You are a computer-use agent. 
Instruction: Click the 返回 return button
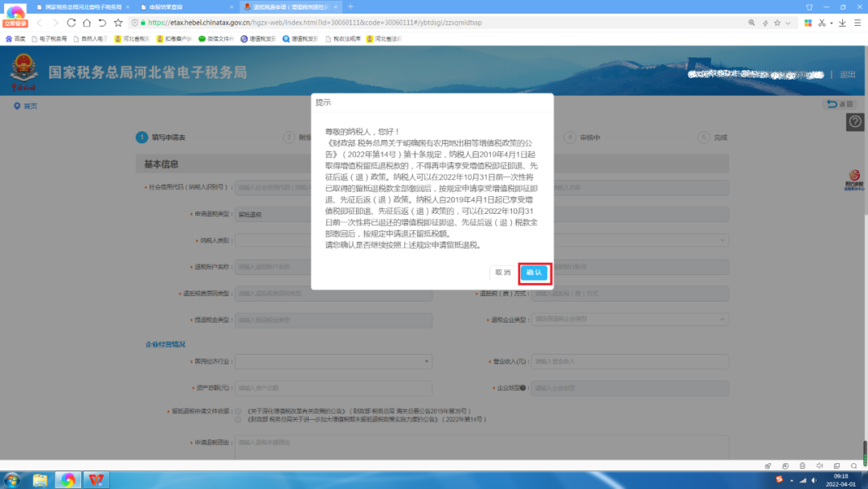click(841, 104)
